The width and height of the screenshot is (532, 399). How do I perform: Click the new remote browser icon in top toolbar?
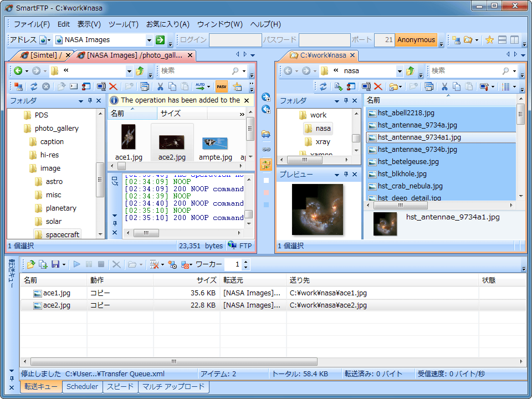tap(456, 40)
